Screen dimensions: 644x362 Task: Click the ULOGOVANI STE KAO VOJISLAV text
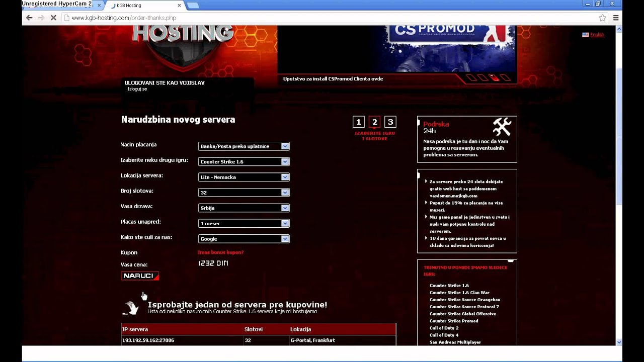pos(165,83)
